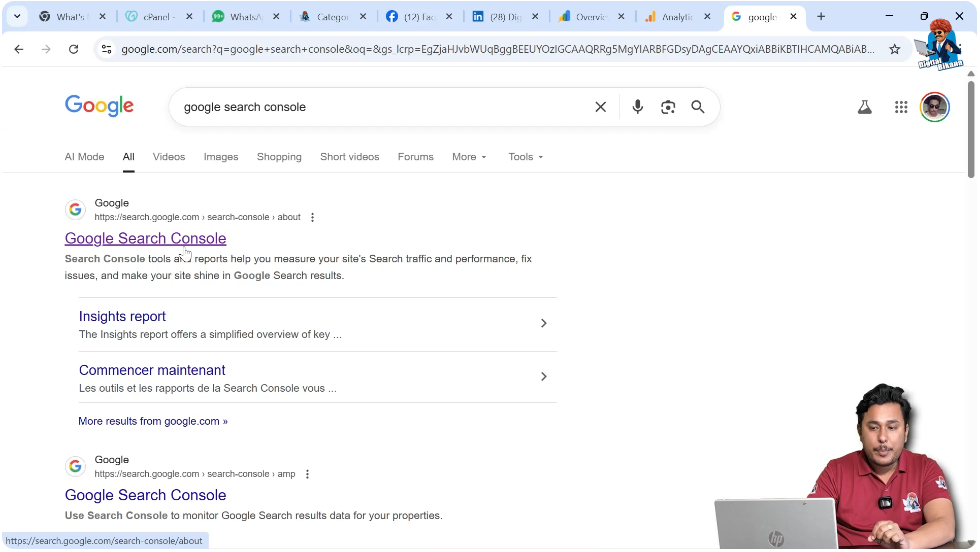Select the All results tab

coord(128,157)
